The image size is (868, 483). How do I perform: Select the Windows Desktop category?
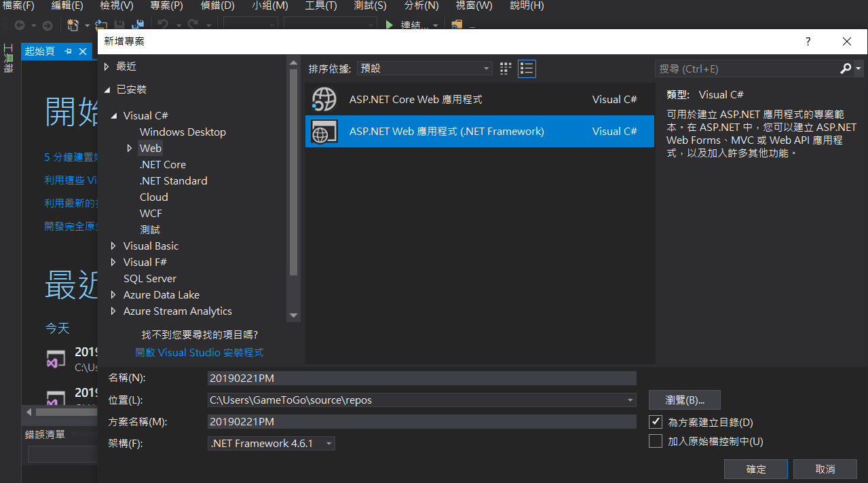click(183, 132)
